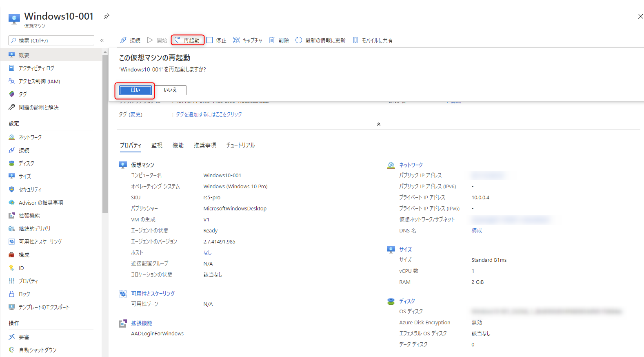The width and height of the screenshot is (644, 357).
Task: Close the blade with X button
Action: coord(640,16)
